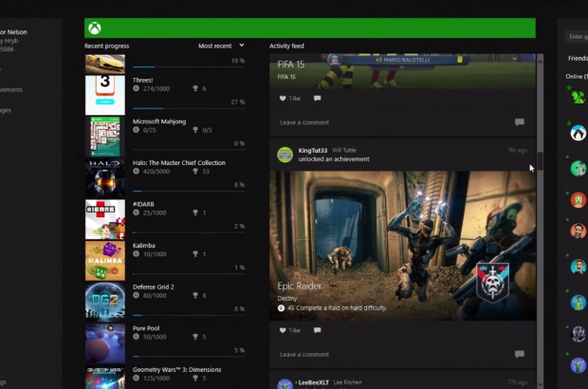
Task: Open the Threes! game thumbnail
Action: point(105,95)
